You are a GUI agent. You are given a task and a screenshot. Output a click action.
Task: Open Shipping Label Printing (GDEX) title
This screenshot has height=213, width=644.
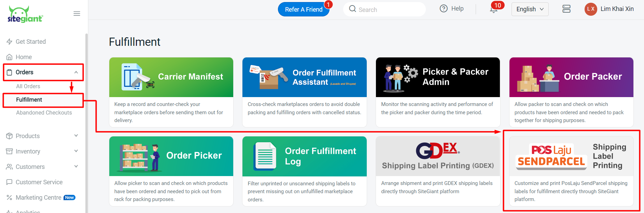pyautogui.click(x=438, y=166)
